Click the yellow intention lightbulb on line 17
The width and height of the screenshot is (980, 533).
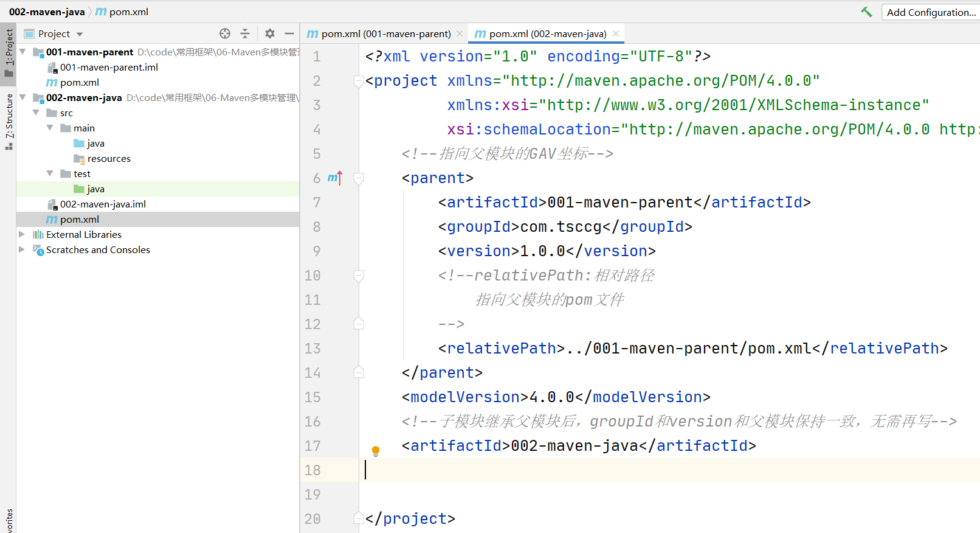tap(376, 451)
